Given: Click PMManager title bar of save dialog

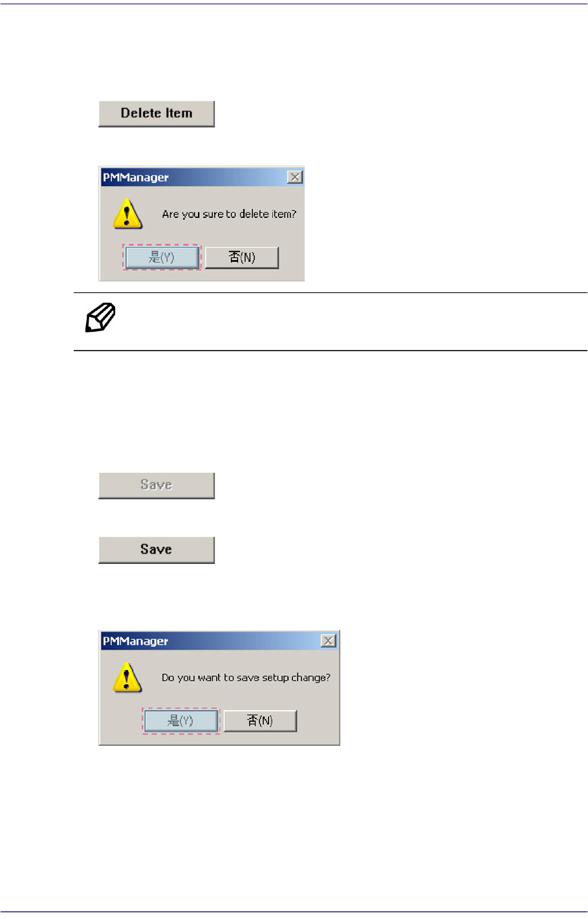Looking at the screenshot, I should (x=210, y=641).
